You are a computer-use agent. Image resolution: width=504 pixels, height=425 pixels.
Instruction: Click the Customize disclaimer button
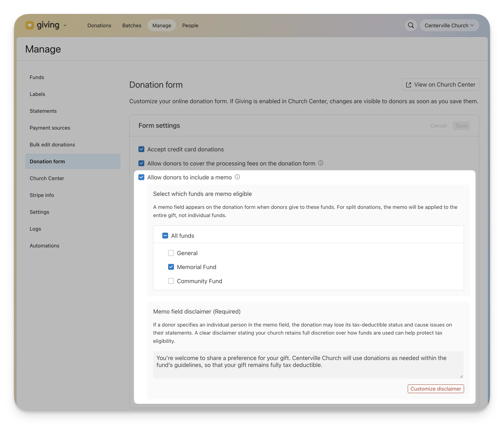click(436, 389)
